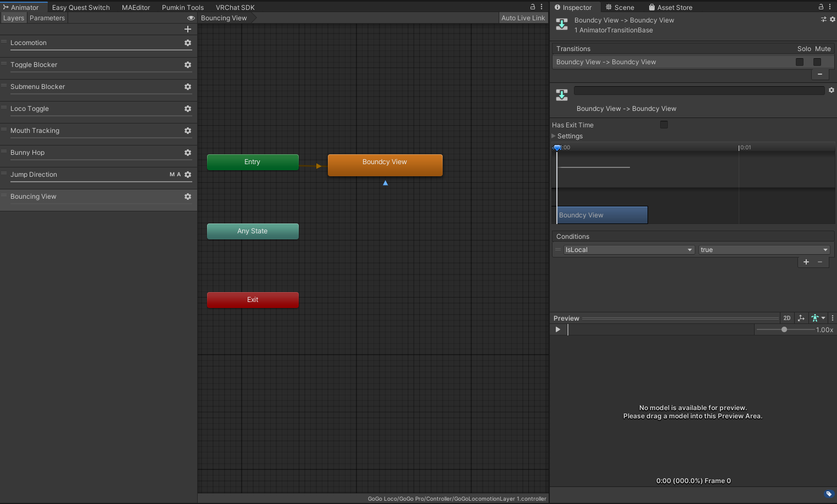
Task: Select the Any State node
Action: (x=253, y=231)
